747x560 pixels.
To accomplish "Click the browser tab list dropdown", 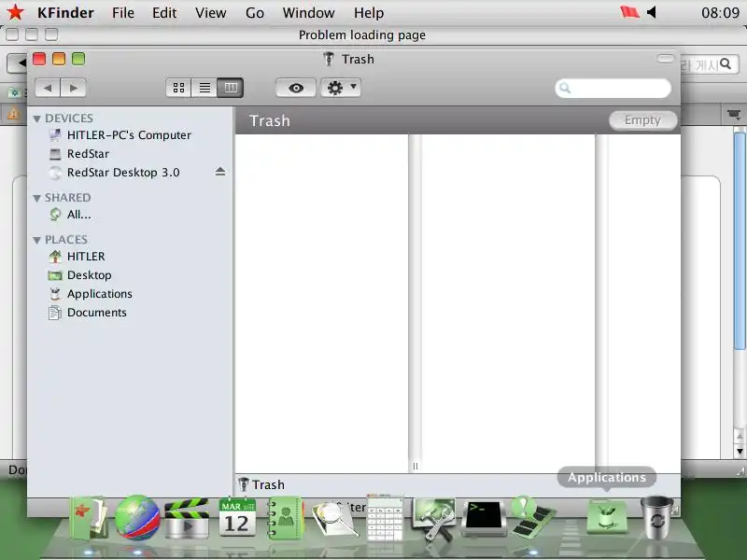I will [x=734, y=114].
